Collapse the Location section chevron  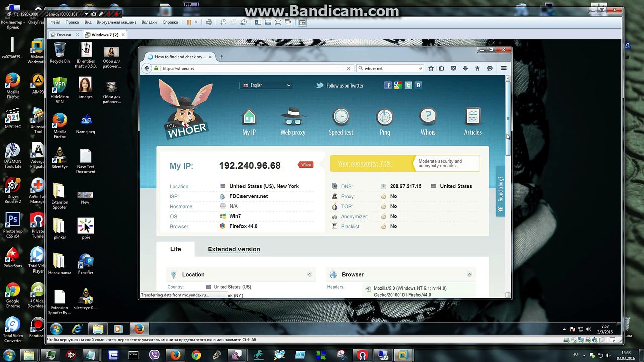310,274
